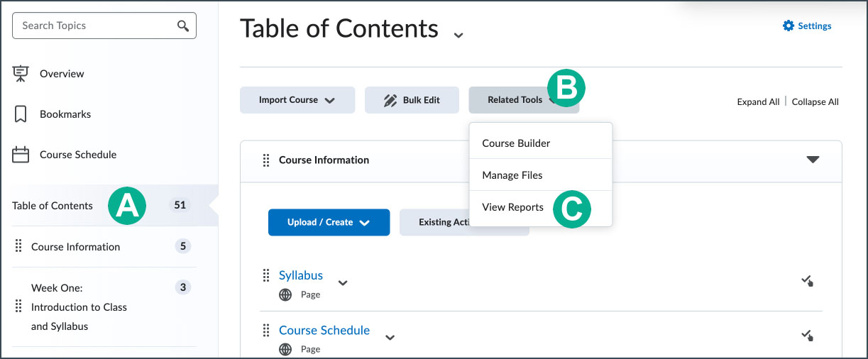Click the Overview presentation icon
The width and height of the screenshot is (868, 359).
tap(21, 74)
